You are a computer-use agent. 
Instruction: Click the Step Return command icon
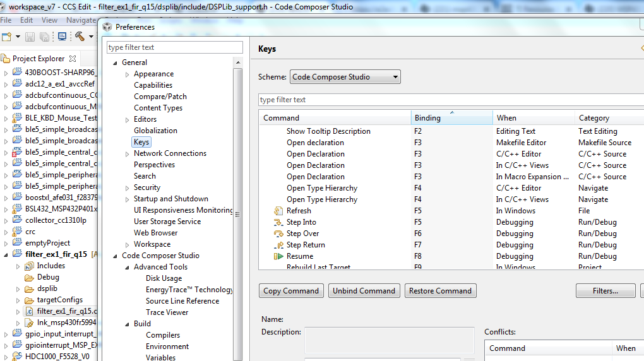click(x=278, y=245)
